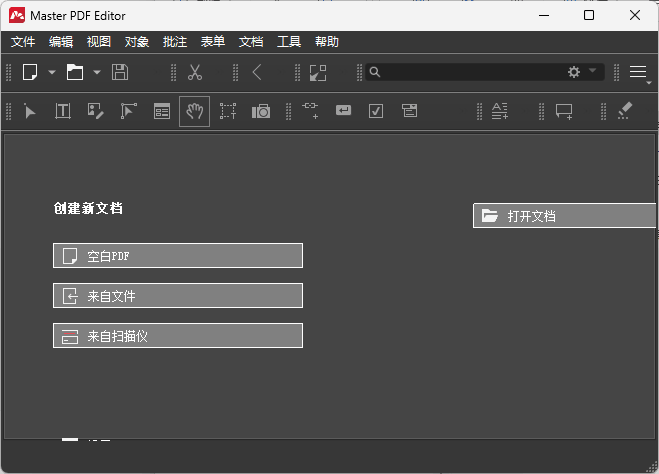
Task: Click inside the search input field
Action: coord(473,72)
